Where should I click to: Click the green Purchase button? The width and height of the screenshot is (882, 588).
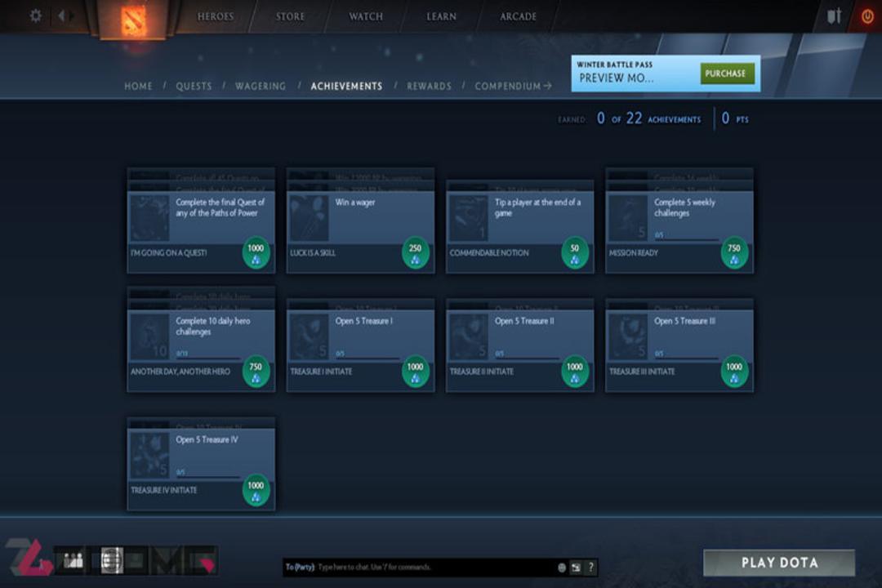727,73
